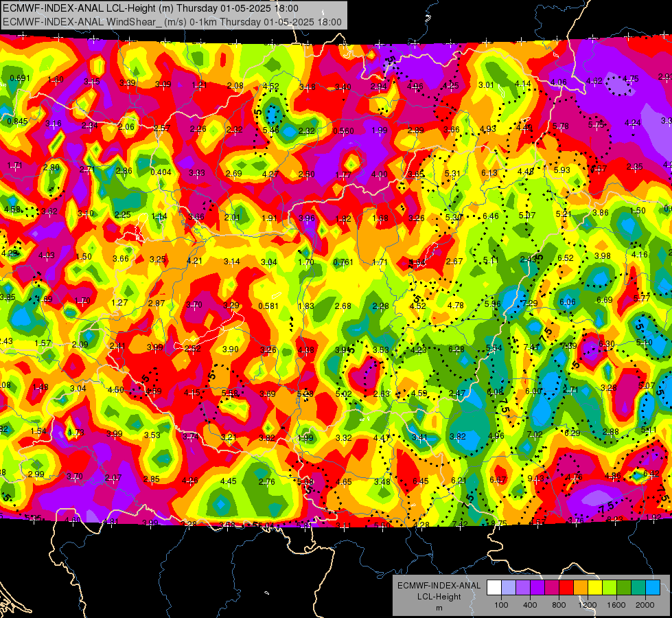
Task: Click the wind shear value 0.761
Action: pyautogui.click(x=343, y=262)
